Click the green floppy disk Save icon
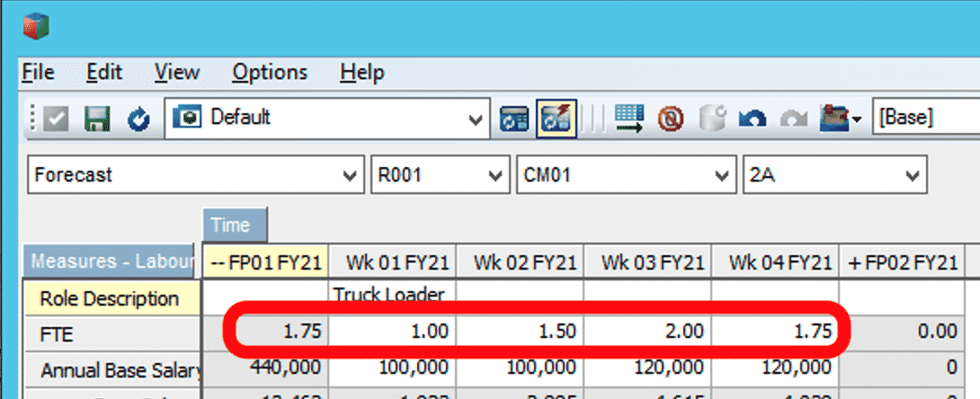 click(97, 118)
